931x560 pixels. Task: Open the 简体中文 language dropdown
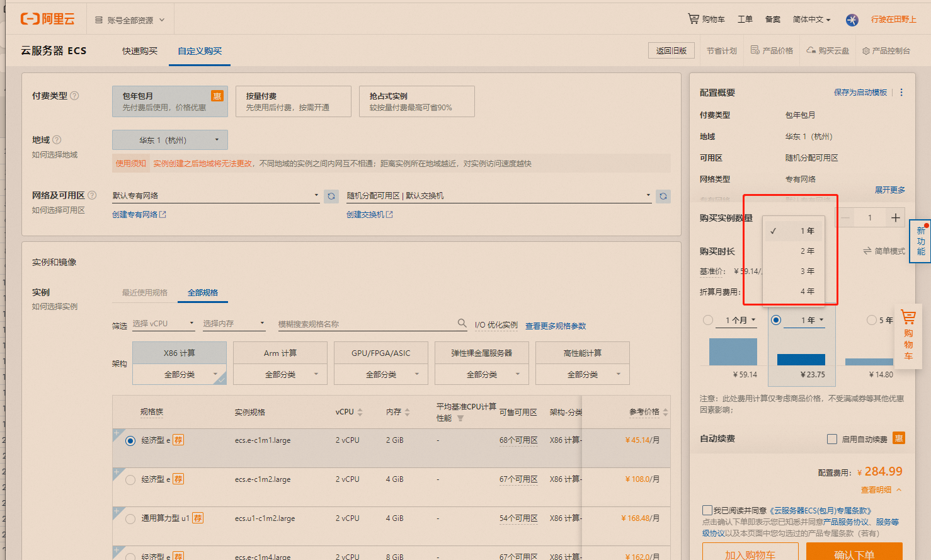pyautogui.click(x=811, y=20)
